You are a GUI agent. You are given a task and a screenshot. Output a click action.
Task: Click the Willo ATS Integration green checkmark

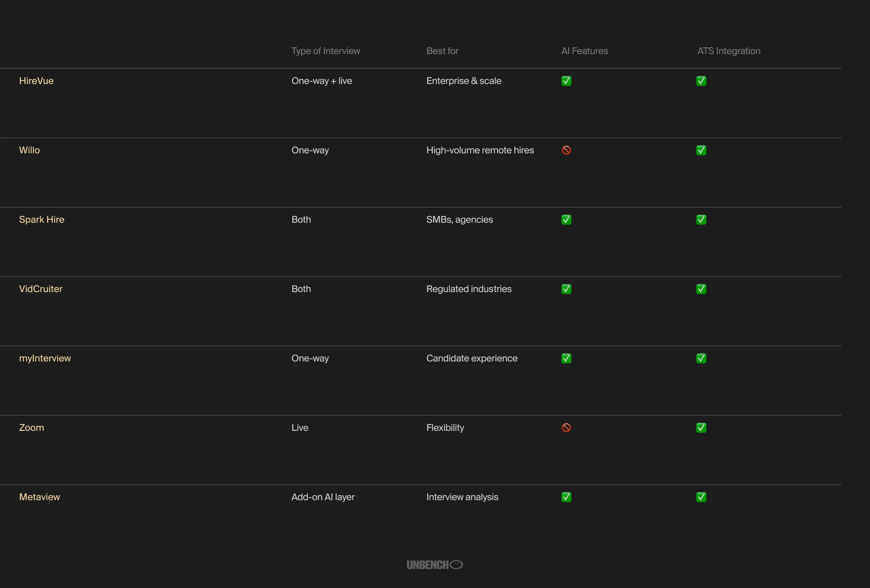pos(701,150)
